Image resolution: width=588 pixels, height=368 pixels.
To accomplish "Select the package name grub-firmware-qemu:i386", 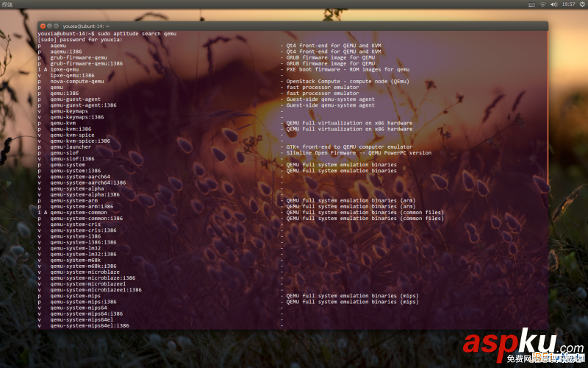I will pos(87,64).
